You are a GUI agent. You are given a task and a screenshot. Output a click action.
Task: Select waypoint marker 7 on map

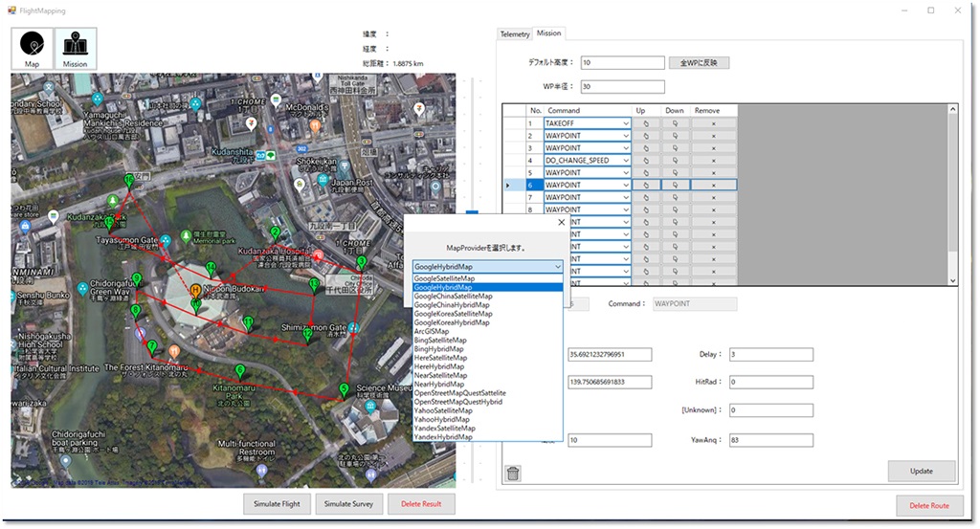(152, 347)
